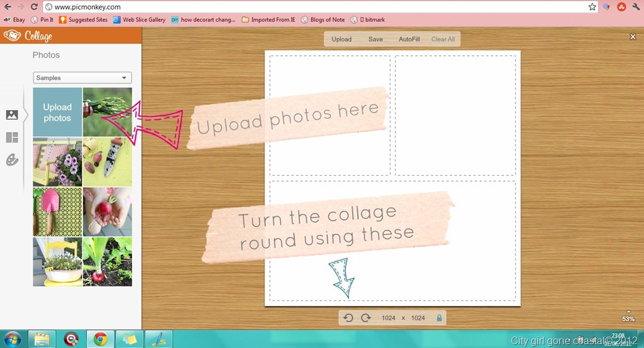The image size is (644, 348).
Task: Select the hands holding radish photo
Action: (x=108, y=212)
